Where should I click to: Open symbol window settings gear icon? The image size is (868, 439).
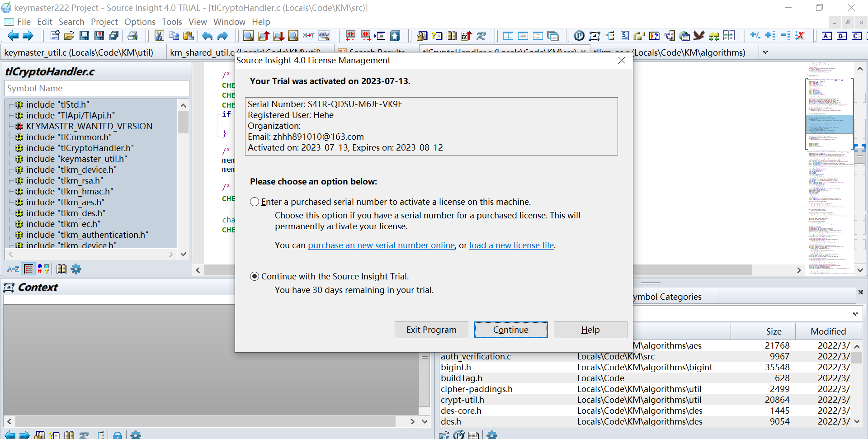pyautogui.click(x=76, y=269)
